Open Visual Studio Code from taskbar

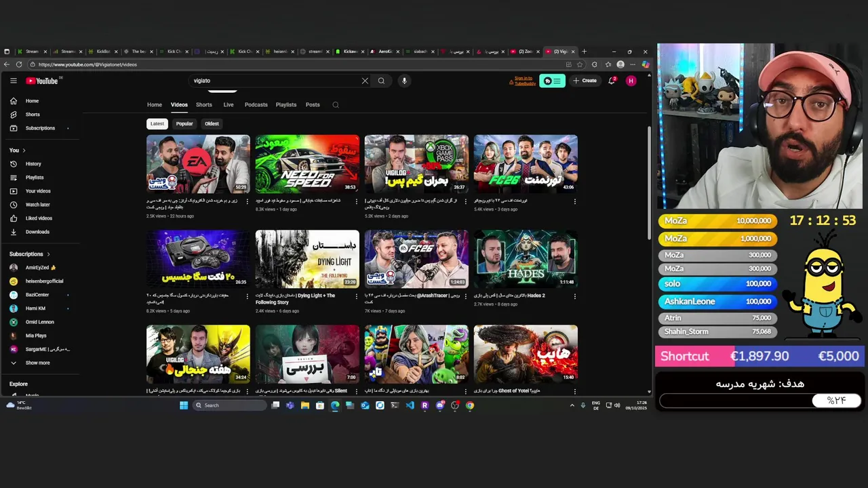pyautogui.click(x=410, y=405)
